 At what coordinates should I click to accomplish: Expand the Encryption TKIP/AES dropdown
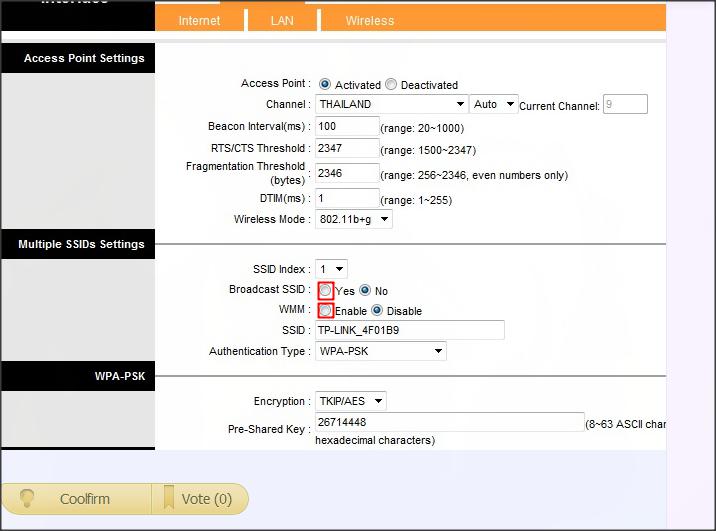click(351, 401)
